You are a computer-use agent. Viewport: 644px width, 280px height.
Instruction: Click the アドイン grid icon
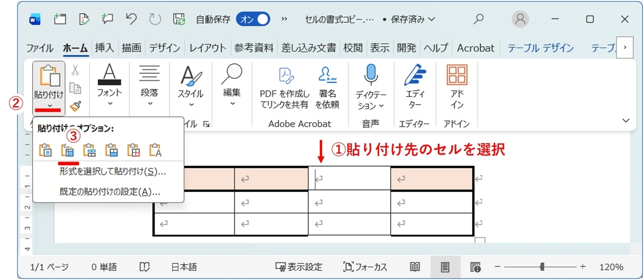(457, 76)
